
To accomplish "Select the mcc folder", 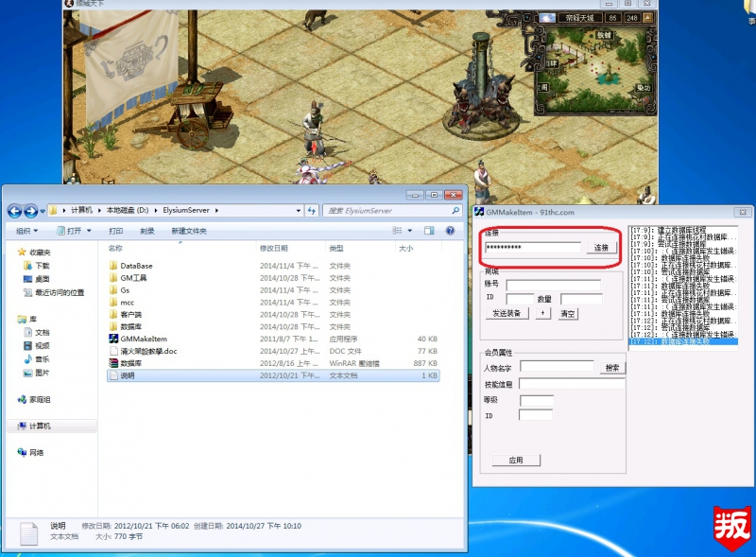I will [122, 303].
